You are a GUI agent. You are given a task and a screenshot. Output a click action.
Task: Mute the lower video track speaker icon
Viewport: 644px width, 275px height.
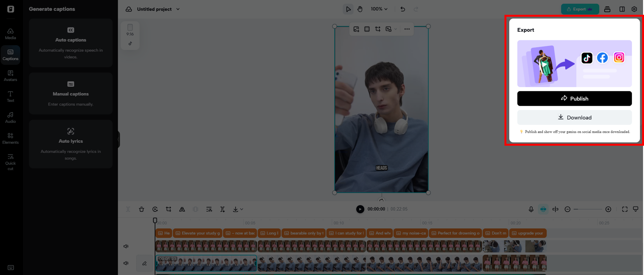coord(126,263)
